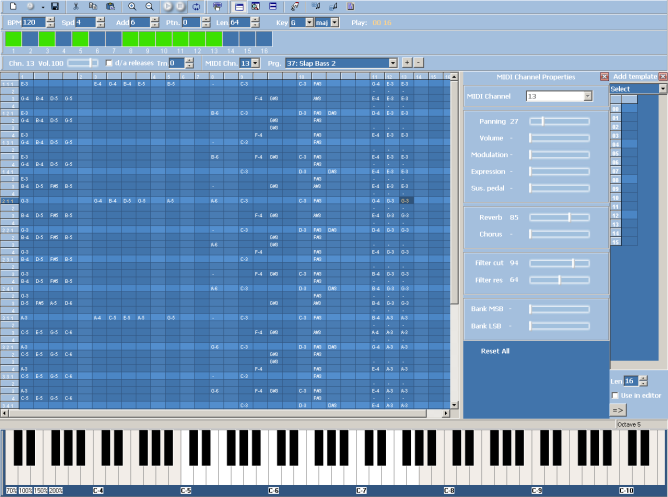
Task: Click the Reset All button
Action: 496,351
